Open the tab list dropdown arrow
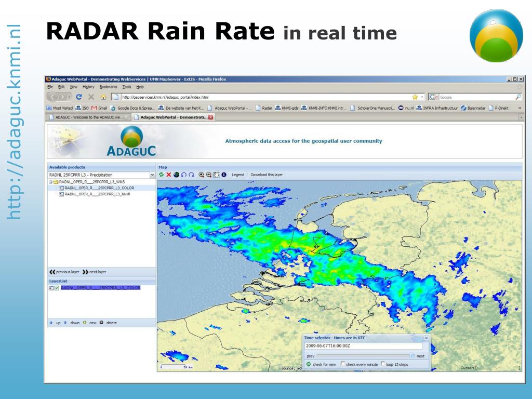Image resolution: width=532 pixels, height=399 pixels. [x=521, y=117]
